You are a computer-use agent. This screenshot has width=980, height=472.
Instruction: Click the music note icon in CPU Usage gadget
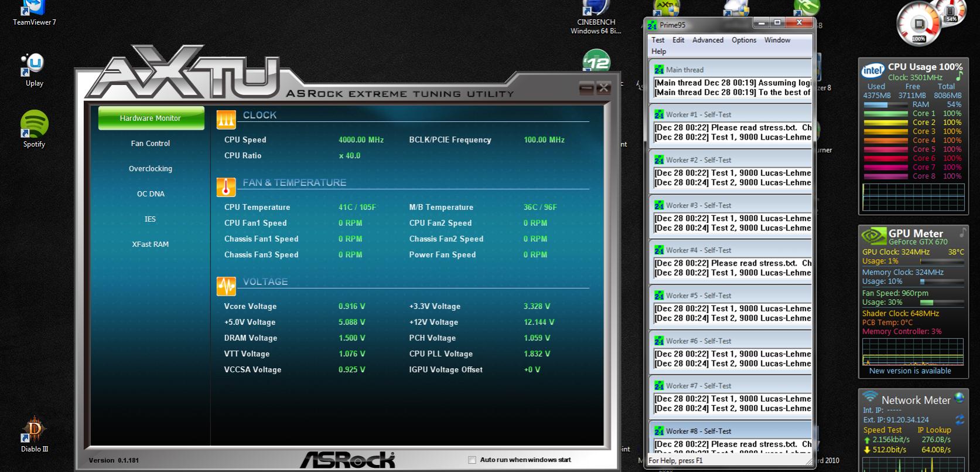(959, 76)
